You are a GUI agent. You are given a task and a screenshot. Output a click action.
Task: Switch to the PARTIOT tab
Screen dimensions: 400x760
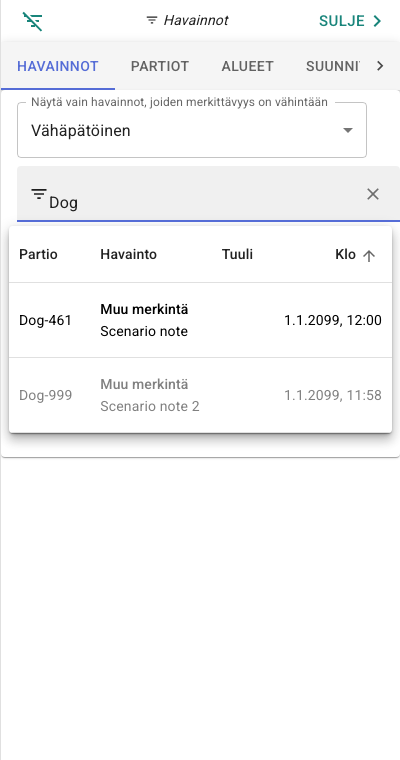point(160,66)
